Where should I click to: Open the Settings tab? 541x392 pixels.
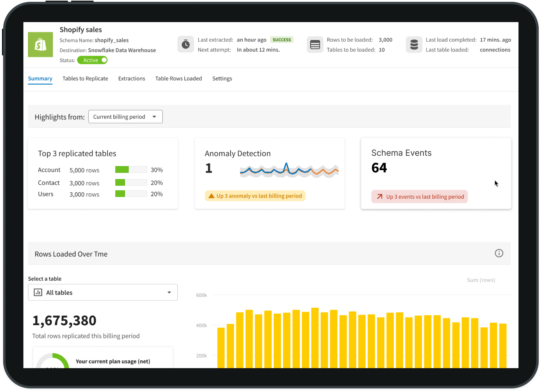point(222,79)
